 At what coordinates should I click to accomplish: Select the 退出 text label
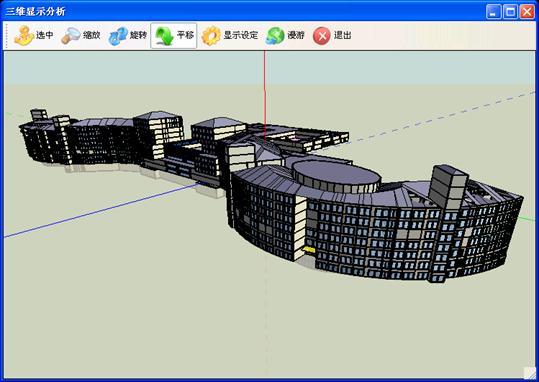343,35
